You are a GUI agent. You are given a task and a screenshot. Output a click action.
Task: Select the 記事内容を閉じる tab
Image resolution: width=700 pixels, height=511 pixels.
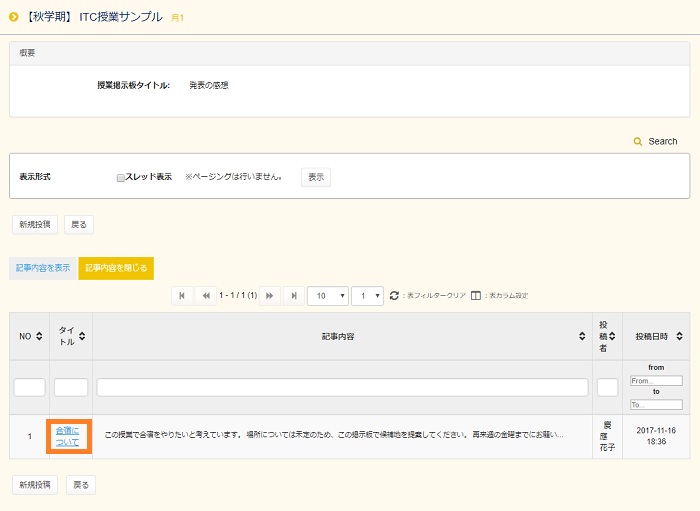click(116, 268)
